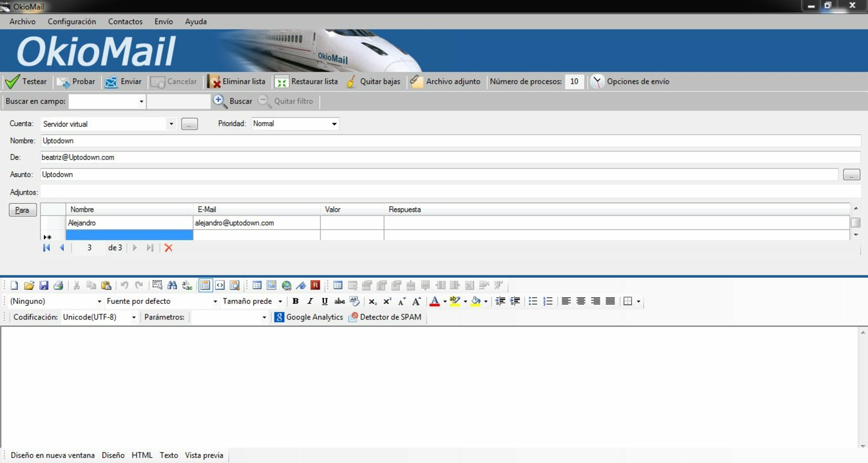Open the Archivo menu
The image size is (868, 463).
[23, 21]
